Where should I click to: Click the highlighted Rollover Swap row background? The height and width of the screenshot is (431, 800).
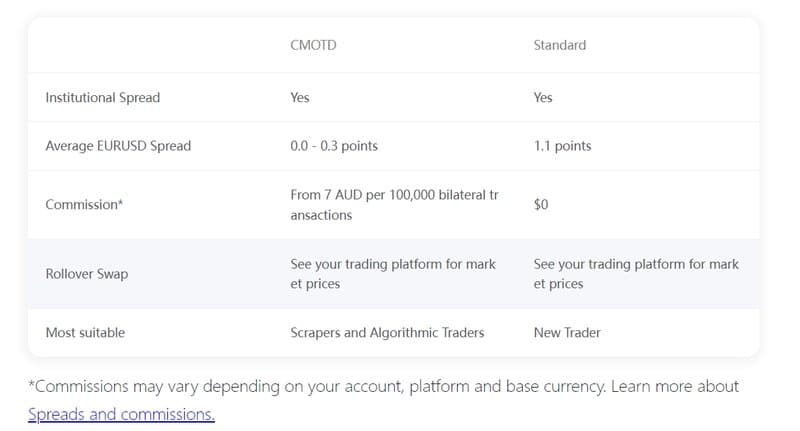393,274
